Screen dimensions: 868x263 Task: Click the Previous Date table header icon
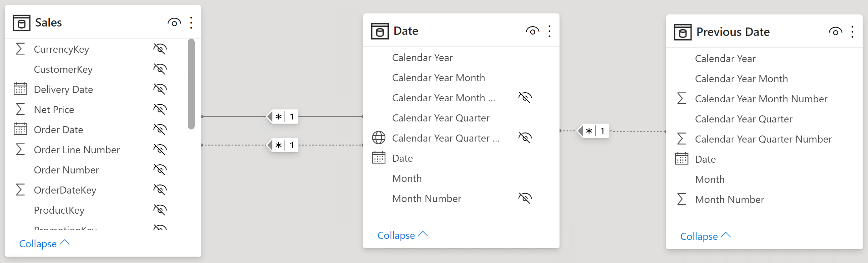coord(683,32)
